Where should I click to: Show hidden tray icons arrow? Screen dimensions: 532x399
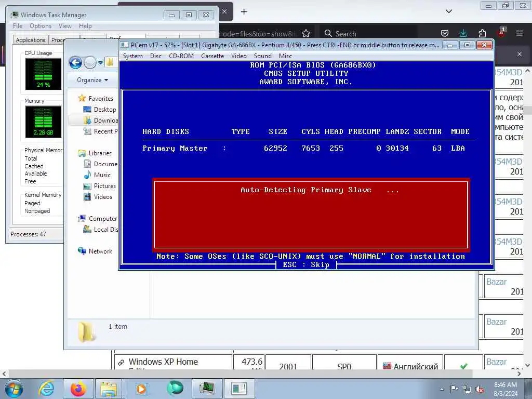click(442, 389)
